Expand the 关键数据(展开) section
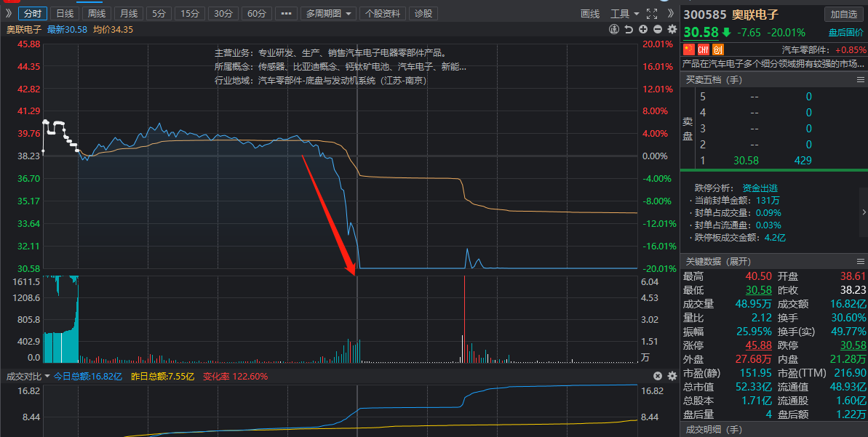Viewport: 868px width, 437px height. pyautogui.click(x=719, y=261)
